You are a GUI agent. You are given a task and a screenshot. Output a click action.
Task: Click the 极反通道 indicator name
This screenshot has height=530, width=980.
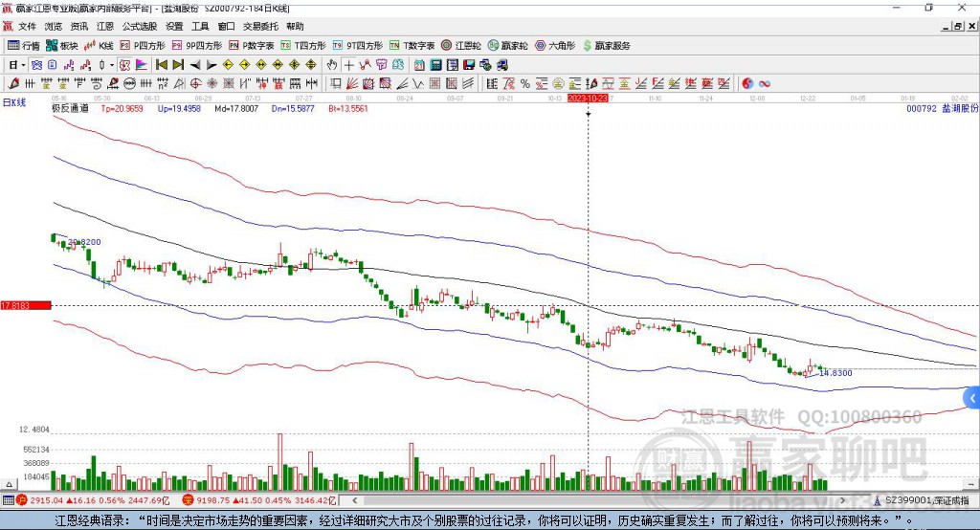pos(70,108)
